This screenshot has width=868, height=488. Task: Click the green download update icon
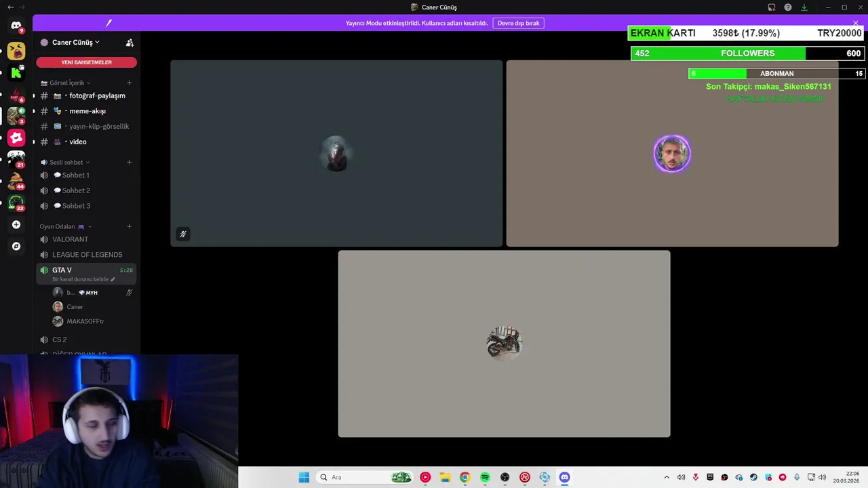804,7
